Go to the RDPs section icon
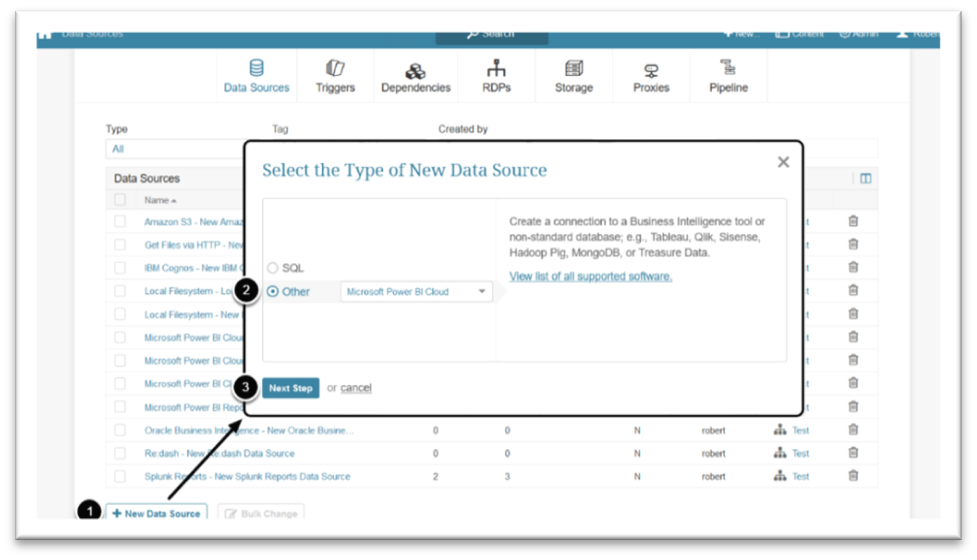977x560 pixels. (x=496, y=68)
